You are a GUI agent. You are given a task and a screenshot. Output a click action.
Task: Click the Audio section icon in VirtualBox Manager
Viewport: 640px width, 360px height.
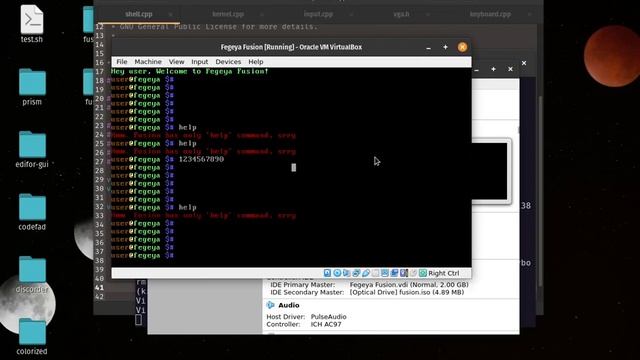click(x=270, y=305)
